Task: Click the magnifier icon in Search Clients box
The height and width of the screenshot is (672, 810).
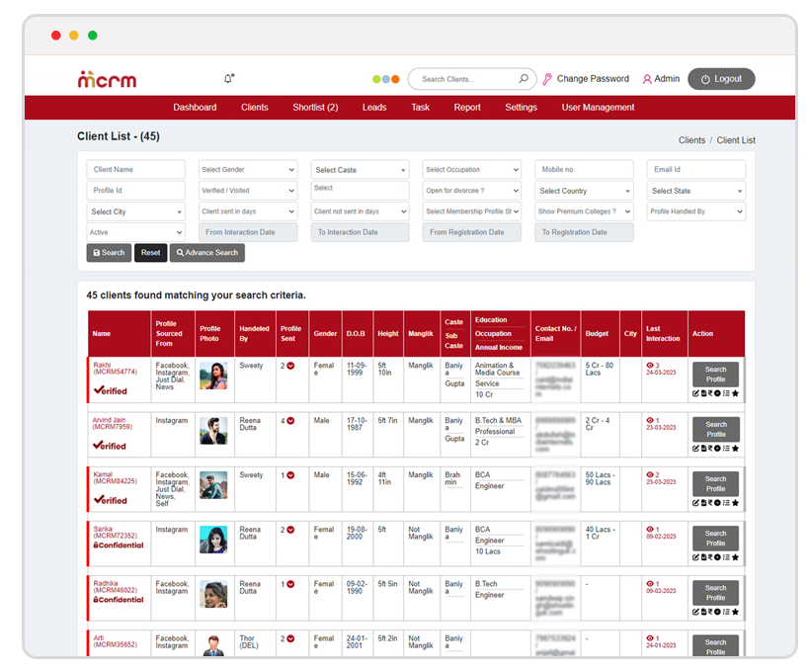Action: click(524, 79)
